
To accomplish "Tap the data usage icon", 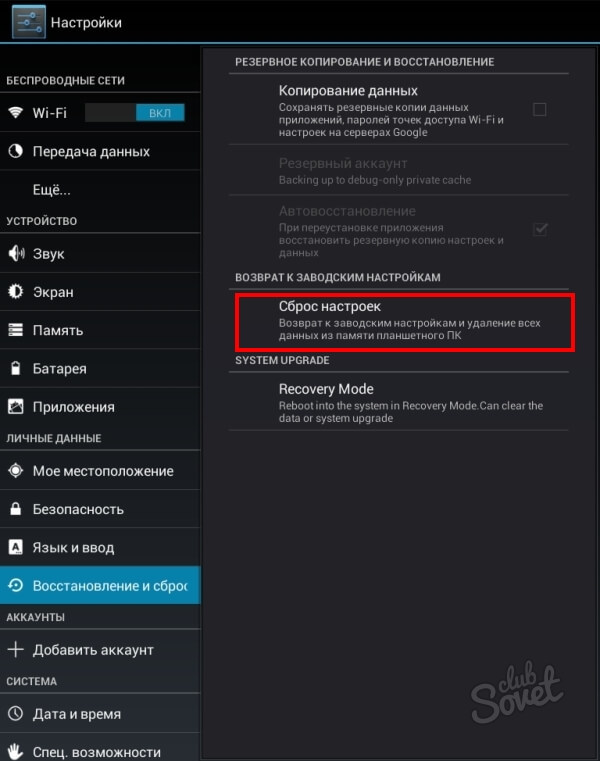I will point(16,151).
